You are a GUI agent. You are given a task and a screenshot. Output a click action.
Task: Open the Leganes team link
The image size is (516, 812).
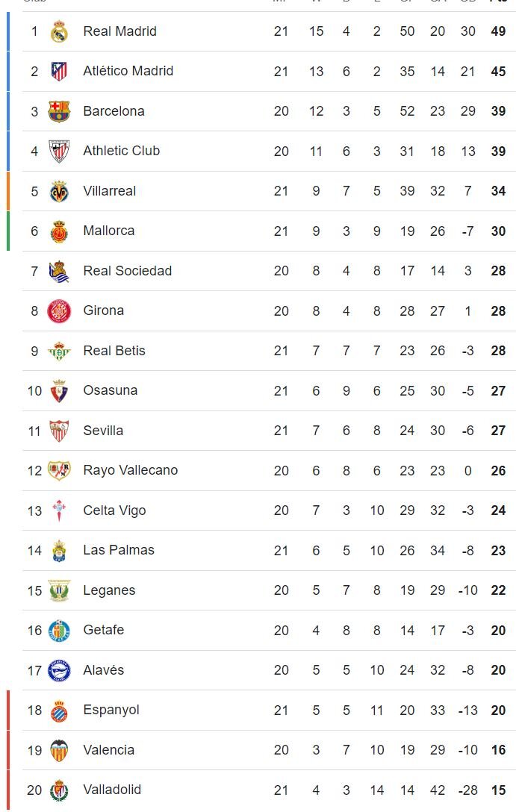(109, 590)
